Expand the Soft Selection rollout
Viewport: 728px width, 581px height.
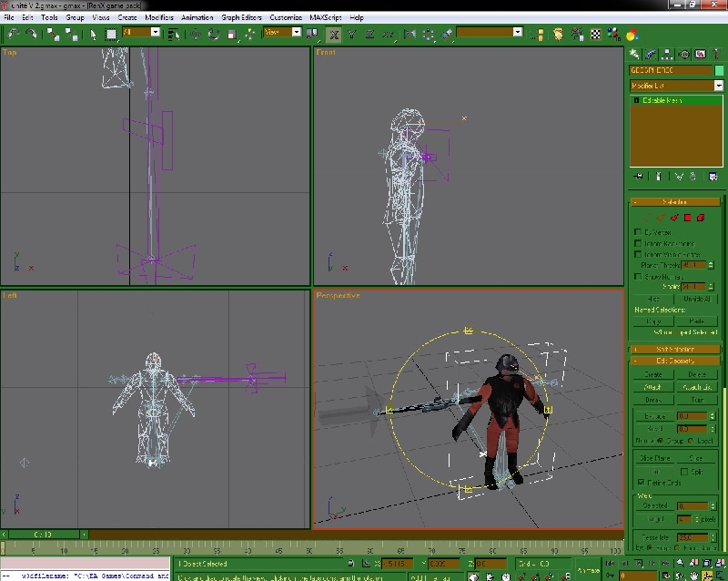pyautogui.click(x=673, y=348)
